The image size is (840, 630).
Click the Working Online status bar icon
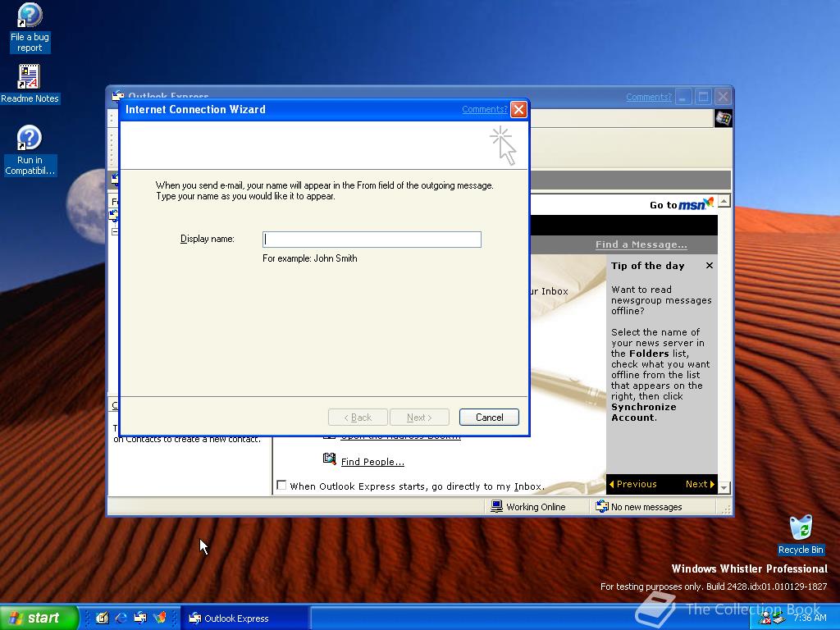[x=496, y=506]
